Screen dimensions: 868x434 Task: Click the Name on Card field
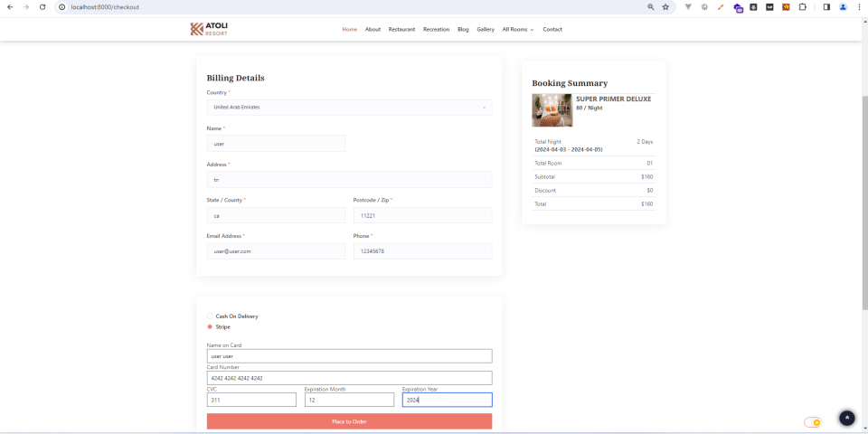click(349, 356)
